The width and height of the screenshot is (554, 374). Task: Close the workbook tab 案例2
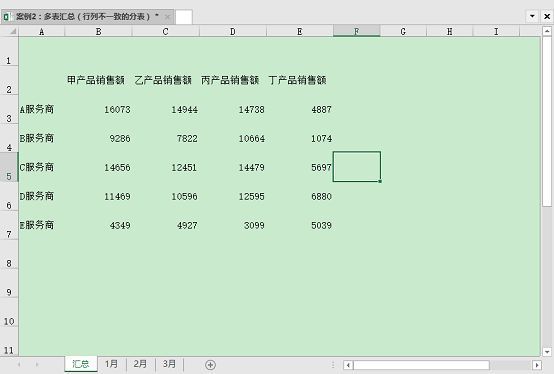[x=167, y=17]
